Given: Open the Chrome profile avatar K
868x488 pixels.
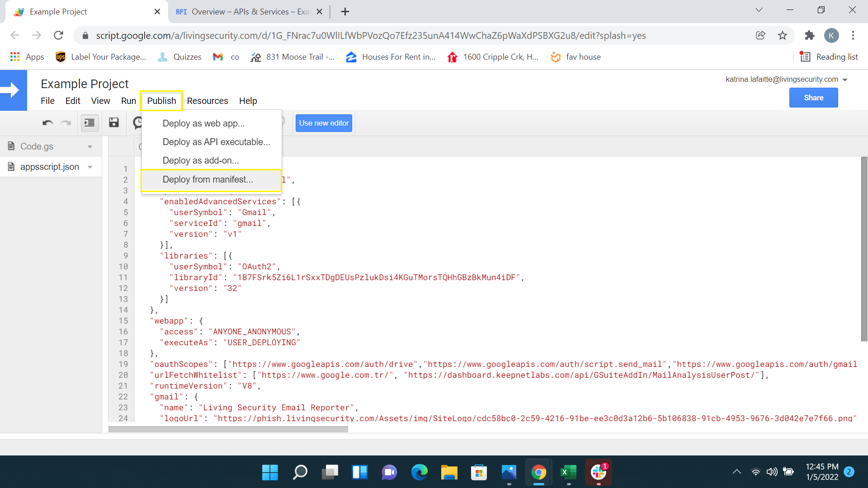Looking at the screenshot, I should click(x=831, y=35).
